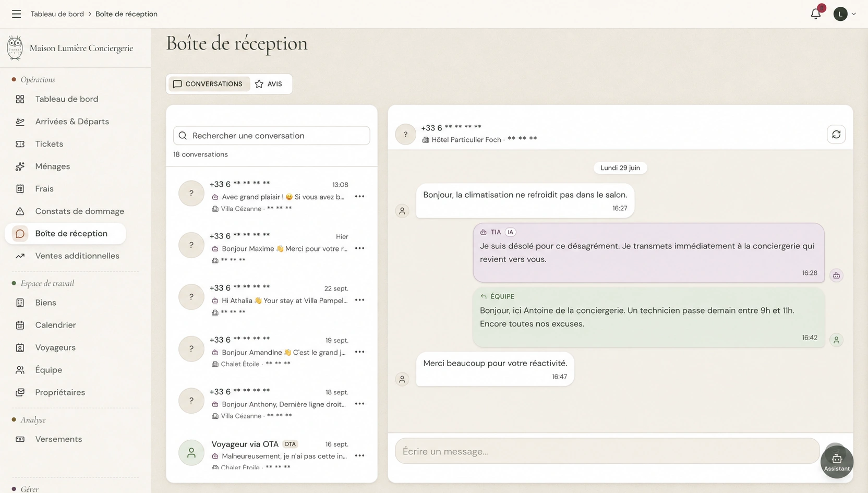Go to Tableau de bord in sidebar
Screen dimensions: 868x493
coord(66,99)
